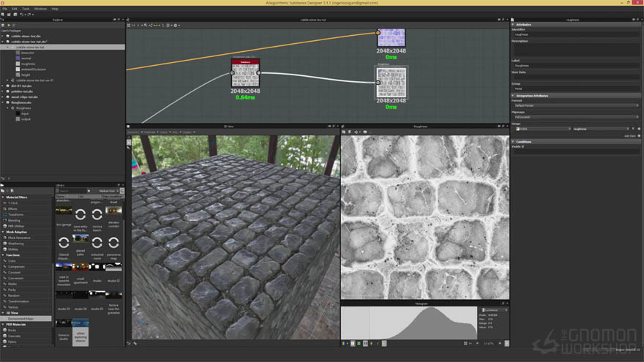Click the red-header node in graph
This screenshot has height=362, width=644.
coord(245,73)
